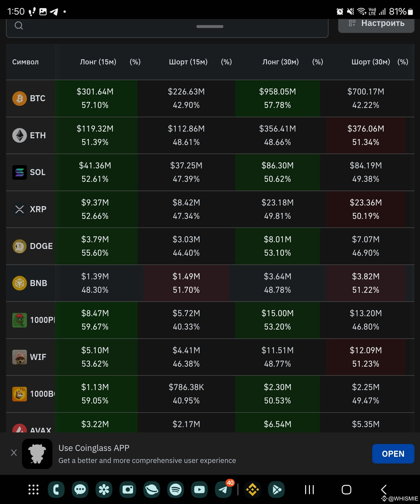Screen dimensions: 420x504
Task: Click AVAX long 30m value $6.54M
Action: pos(278,424)
